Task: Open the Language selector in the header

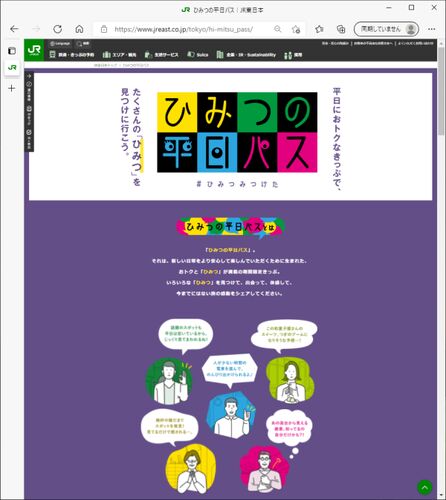Action: click(60, 43)
